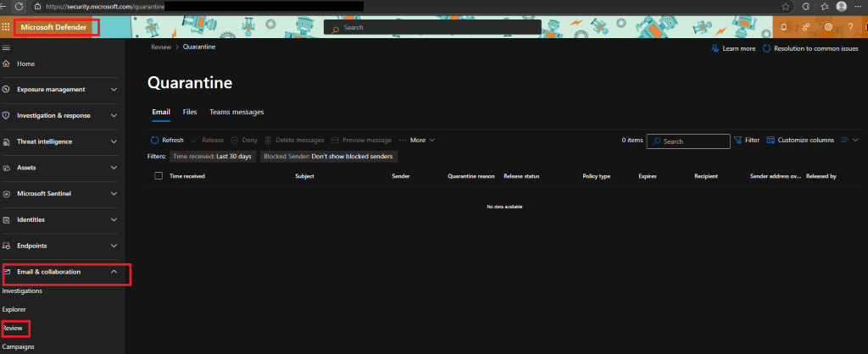The height and width of the screenshot is (354, 868).
Task: Click the Blocked Sender filter chip
Action: point(328,157)
